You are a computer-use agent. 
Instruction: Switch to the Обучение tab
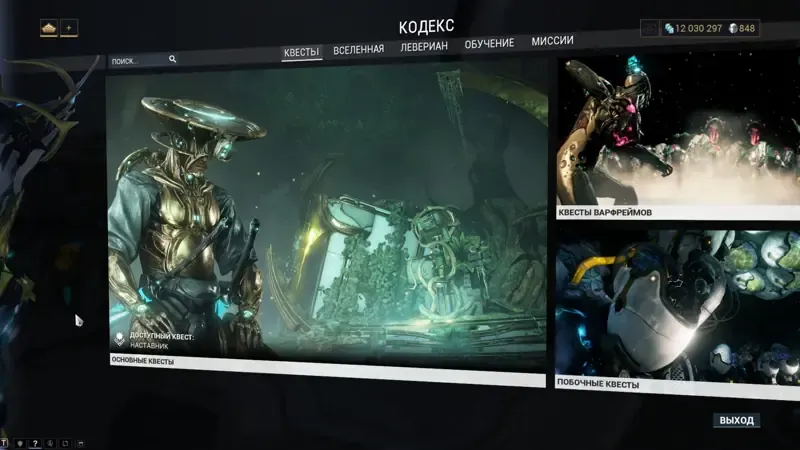click(489, 44)
